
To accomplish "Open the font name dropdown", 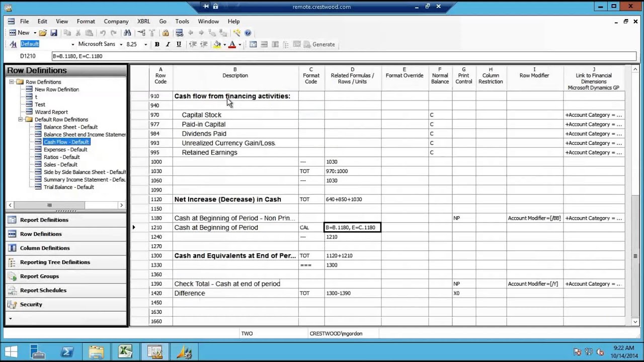I will (x=121, y=44).
